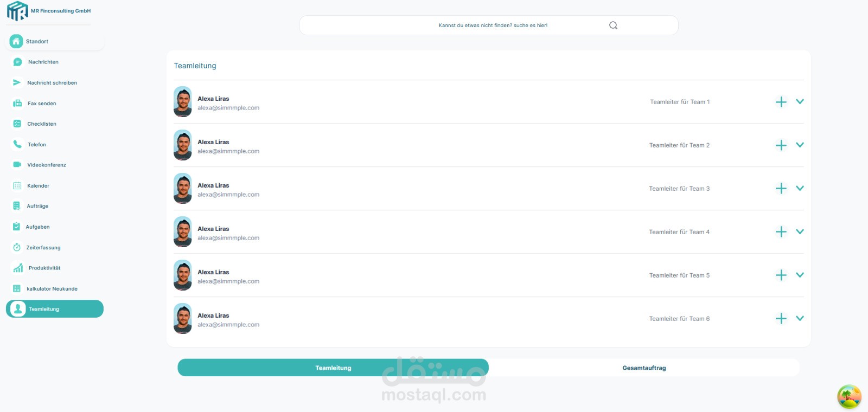Click 'MR Finconsulting GmbH' company name
Viewport: 868px width, 412px height.
61,11
